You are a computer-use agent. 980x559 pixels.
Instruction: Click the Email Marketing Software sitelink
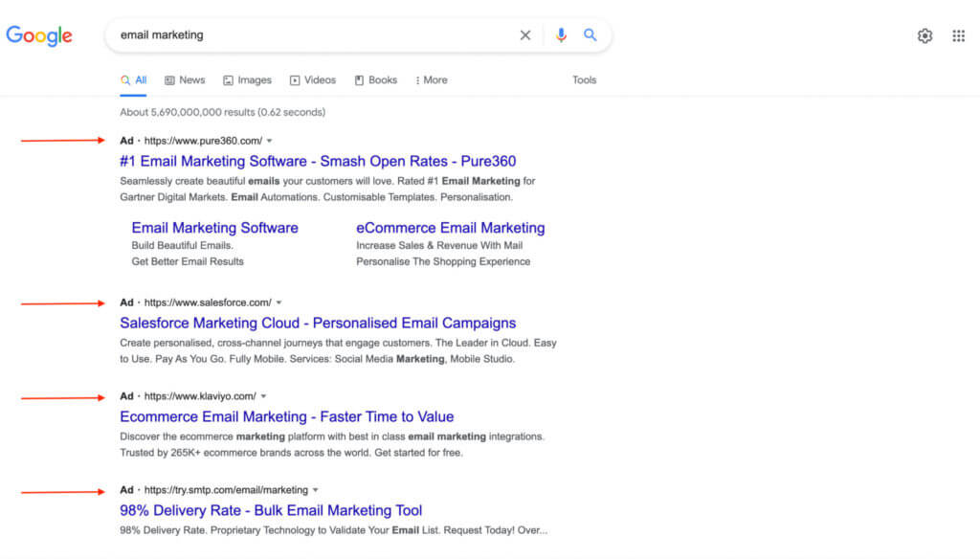tap(214, 228)
